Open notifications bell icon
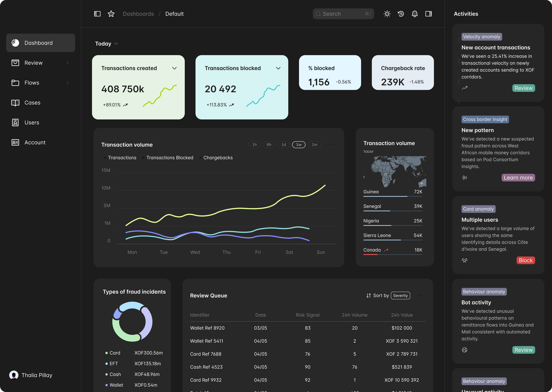The width and height of the screenshot is (552, 392). pos(415,14)
